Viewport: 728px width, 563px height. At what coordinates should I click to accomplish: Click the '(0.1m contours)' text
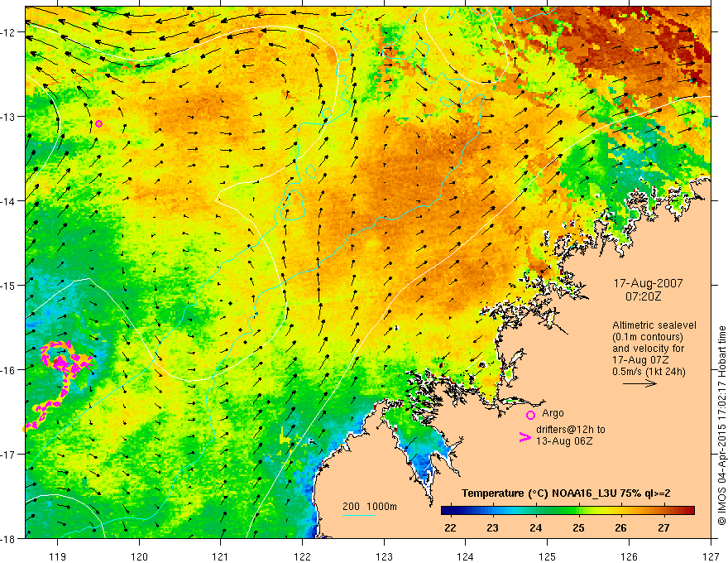648,337
